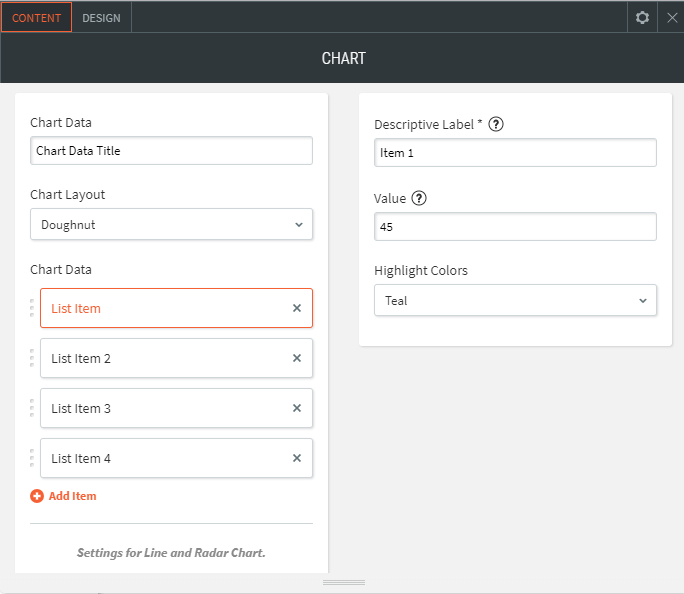The height and width of the screenshot is (594, 684).
Task: Switch to the CONTENT tab
Action: pos(36,17)
